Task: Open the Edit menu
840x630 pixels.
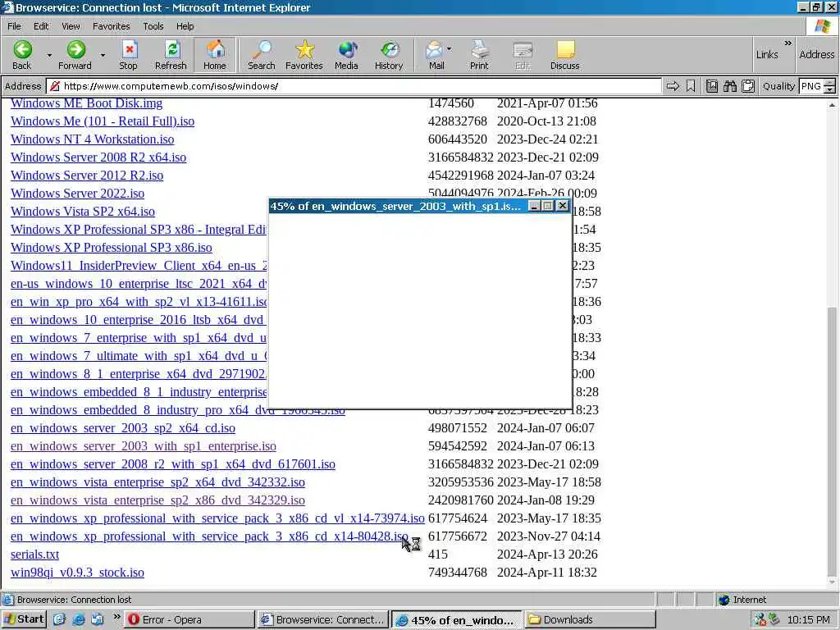Action: point(41,26)
